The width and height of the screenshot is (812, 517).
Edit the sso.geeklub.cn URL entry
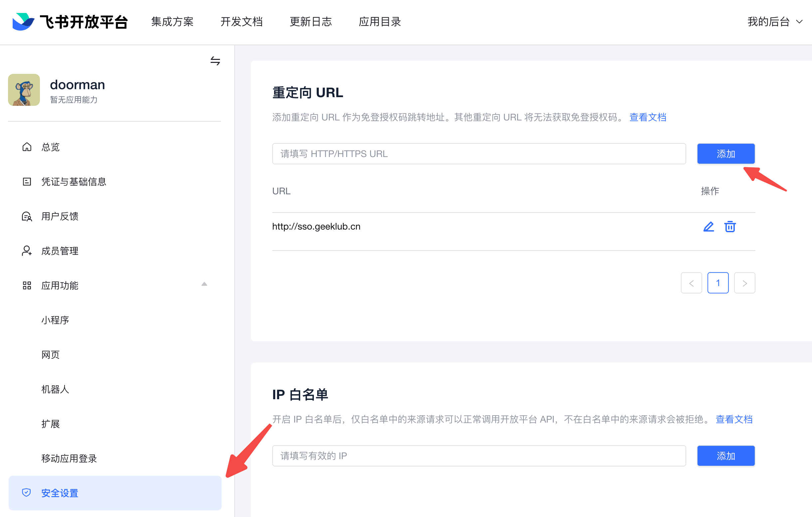click(x=709, y=227)
